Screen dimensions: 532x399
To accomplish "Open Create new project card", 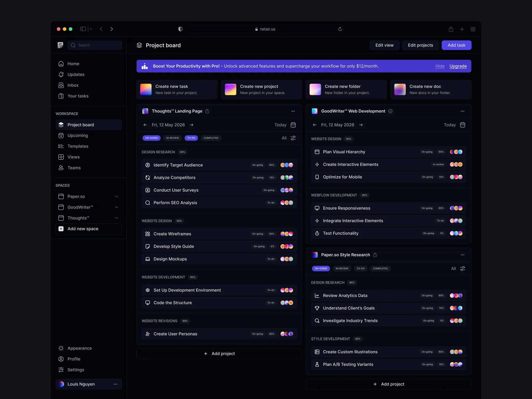I will (261, 89).
